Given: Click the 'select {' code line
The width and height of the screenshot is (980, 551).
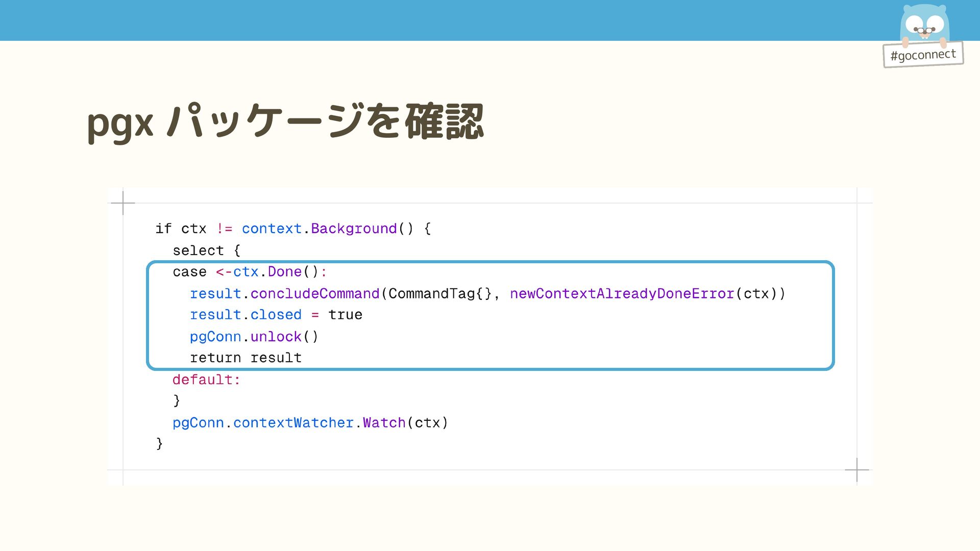Looking at the screenshot, I should pos(206,251).
